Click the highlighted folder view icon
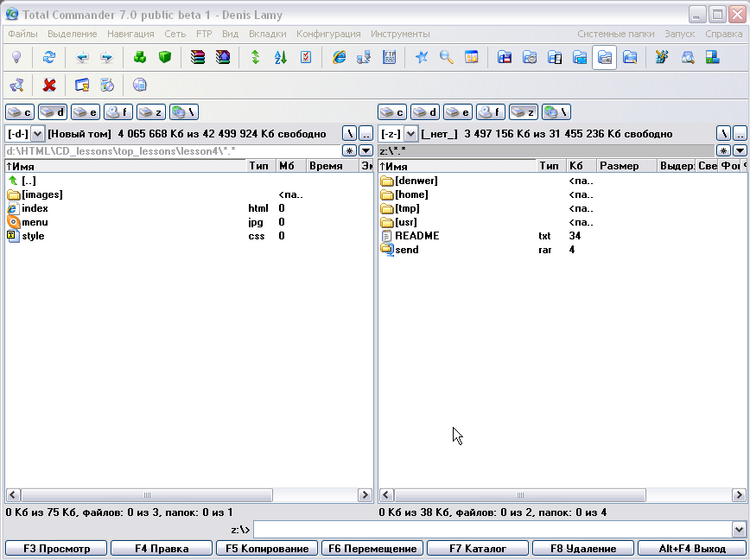This screenshot has width=750, height=560. click(605, 57)
